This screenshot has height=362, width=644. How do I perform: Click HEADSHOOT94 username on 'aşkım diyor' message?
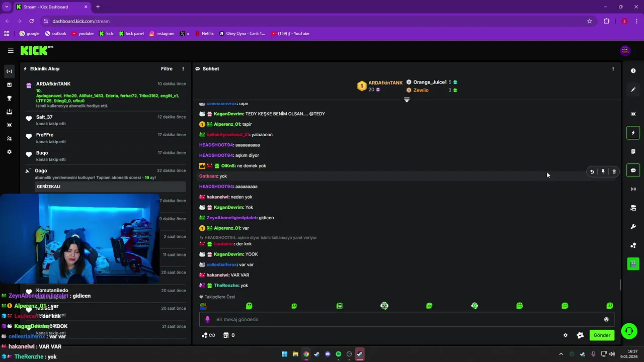[x=216, y=155]
